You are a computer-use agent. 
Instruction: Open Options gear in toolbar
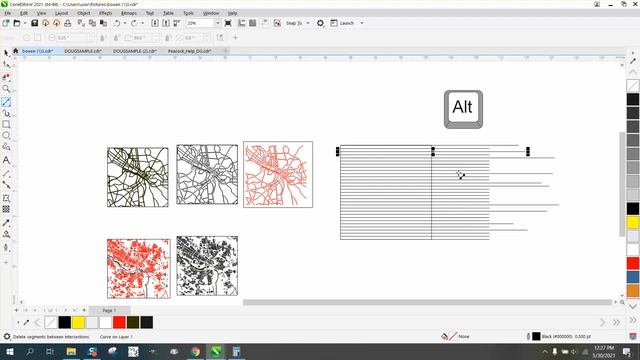[x=320, y=23]
